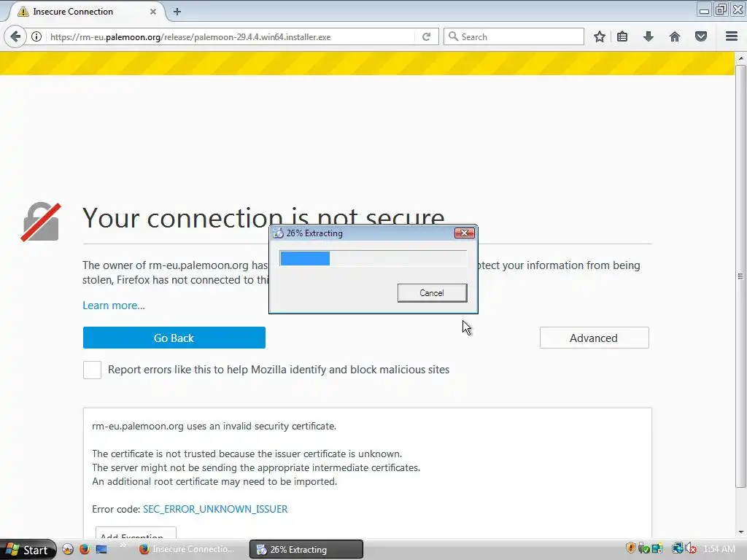
Task: Click the error text about issuer certificate unknown
Action: pos(247,454)
